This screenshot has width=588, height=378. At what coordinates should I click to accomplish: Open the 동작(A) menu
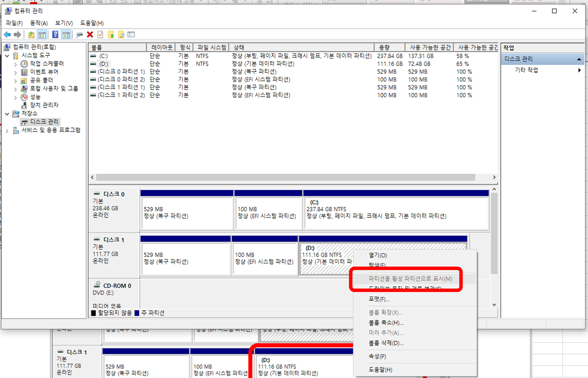point(39,23)
